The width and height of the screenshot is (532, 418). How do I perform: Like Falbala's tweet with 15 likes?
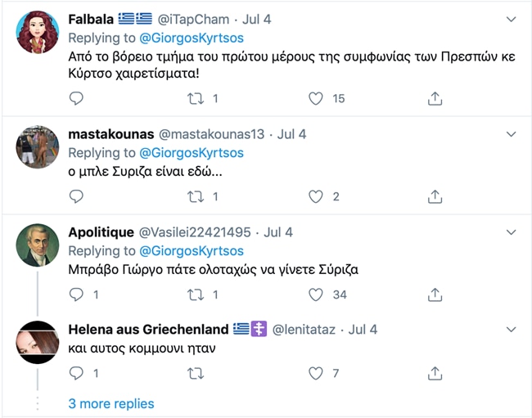click(316, 98)
